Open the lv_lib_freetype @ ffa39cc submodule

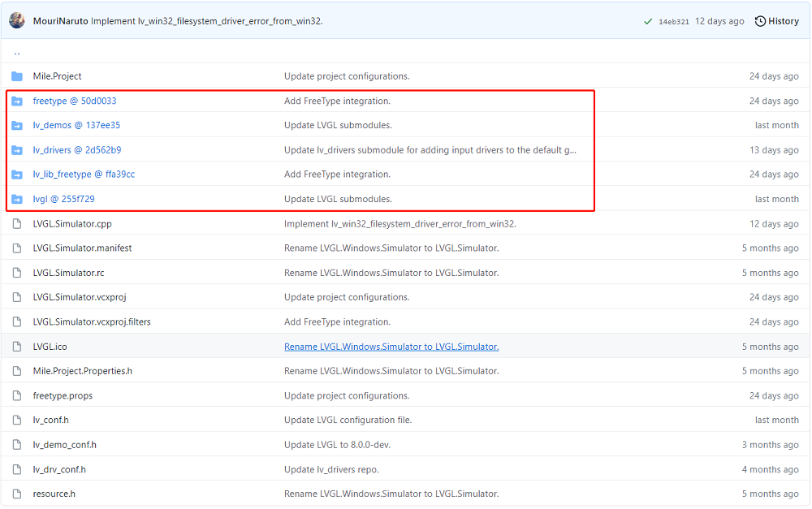click(84, 175)
